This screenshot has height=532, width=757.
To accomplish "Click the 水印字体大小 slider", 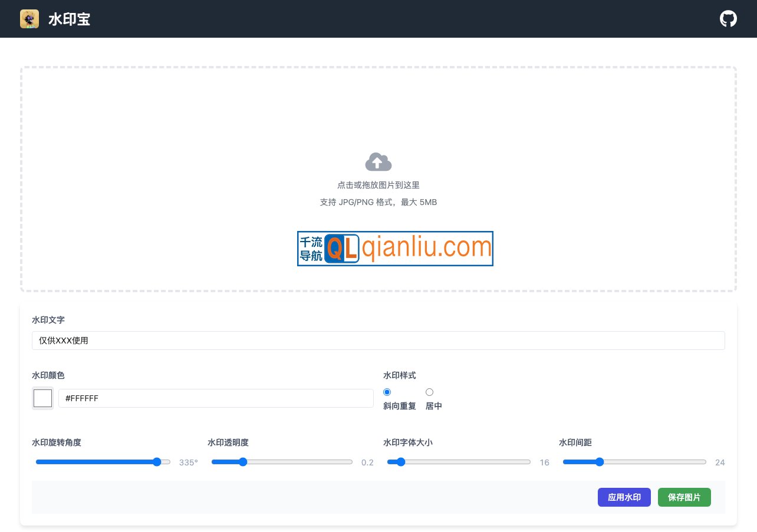I will pyautogui.click(x=459, y=462).
